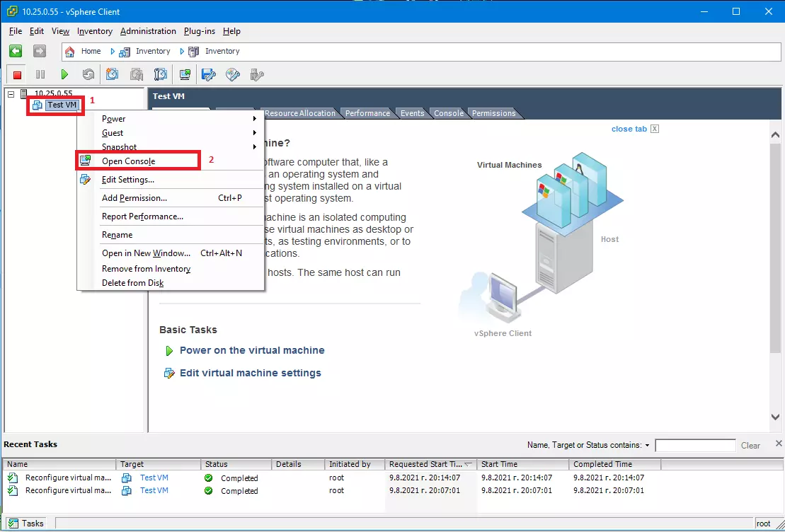Image resolution: width=785 pixels, height=532 pixels.
Task: Click the connect floppy toolbar icon
Action: (208, 74)
